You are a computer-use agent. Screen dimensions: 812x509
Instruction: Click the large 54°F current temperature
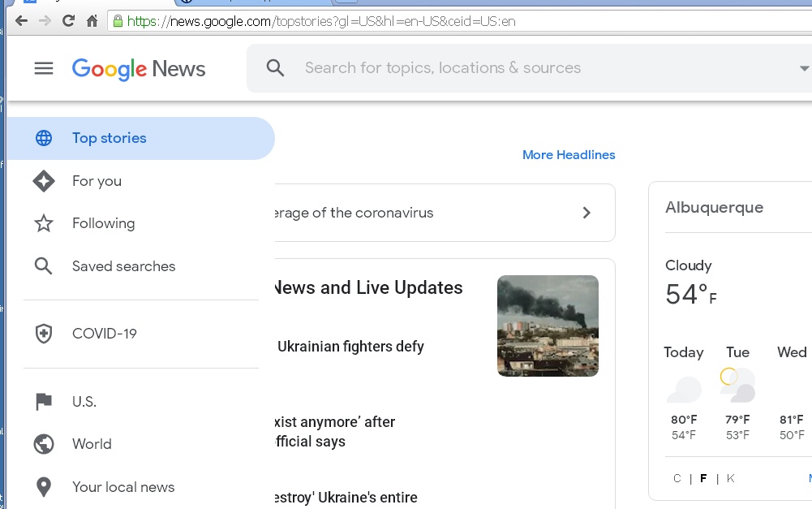pyautogui.click(x=691, y=295)
